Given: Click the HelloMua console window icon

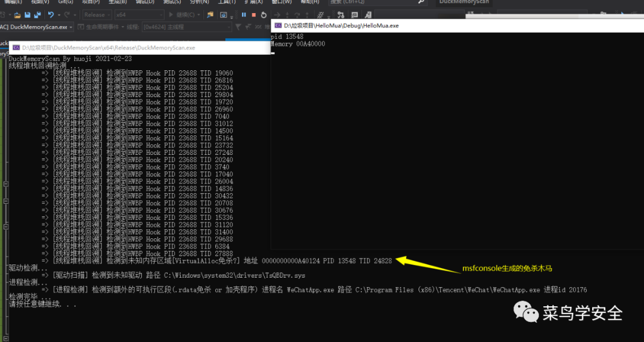Looking at the screenshot, I should [278, 26].
